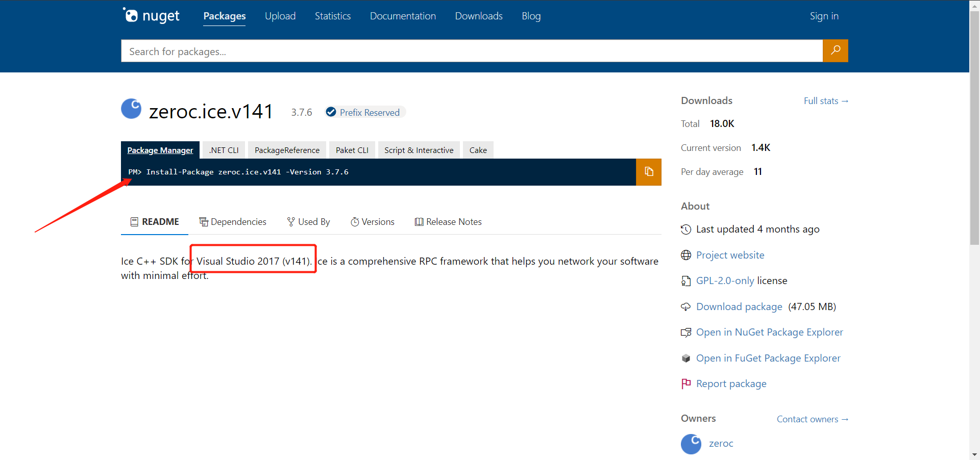
Task: Open the GPL-2.0-only license link
Action: [x=725, y=280]
